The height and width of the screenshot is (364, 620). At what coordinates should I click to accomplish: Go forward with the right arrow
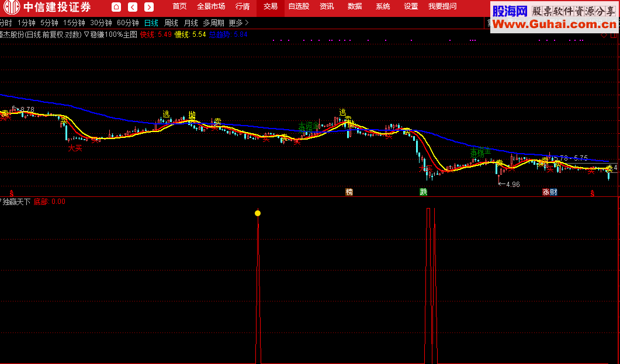coord(149,6)
